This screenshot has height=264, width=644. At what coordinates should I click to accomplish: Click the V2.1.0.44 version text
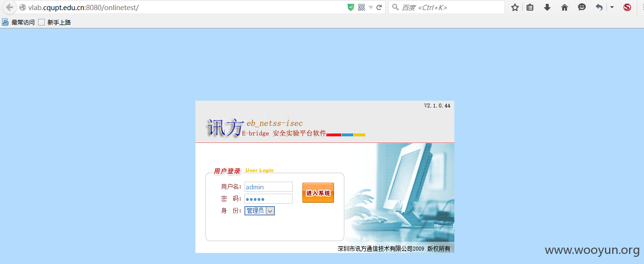point(437,106)
